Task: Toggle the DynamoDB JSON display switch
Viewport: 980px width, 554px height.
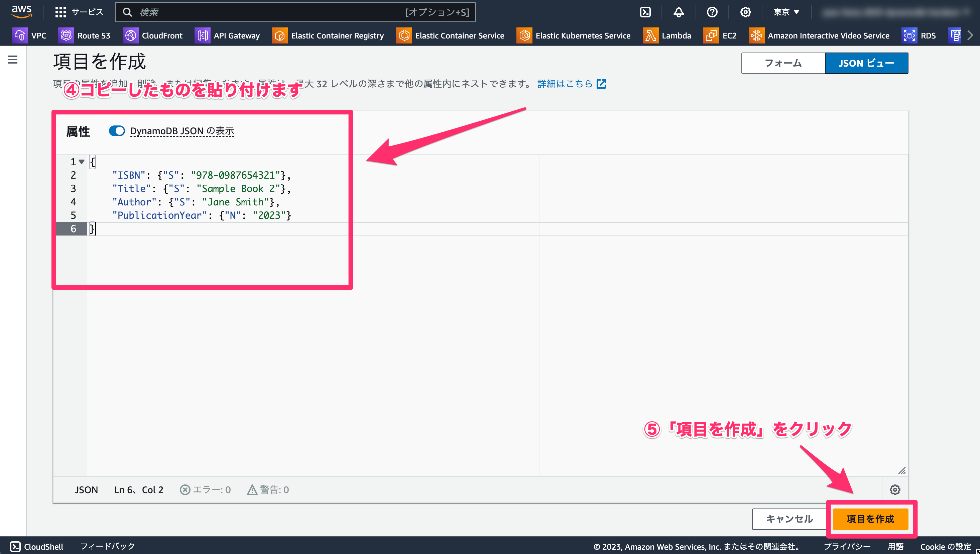Action: [116, 131]
